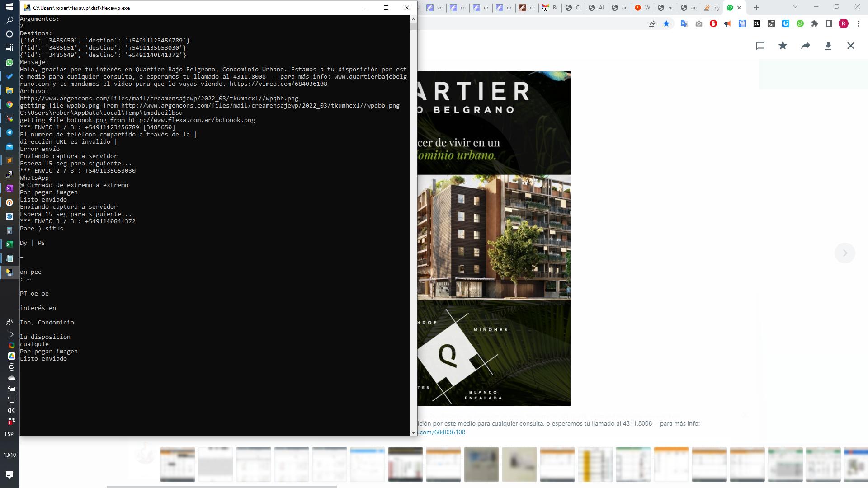
Task: Open Sublime Text from taskbar
Action: (x=9, y=160)
